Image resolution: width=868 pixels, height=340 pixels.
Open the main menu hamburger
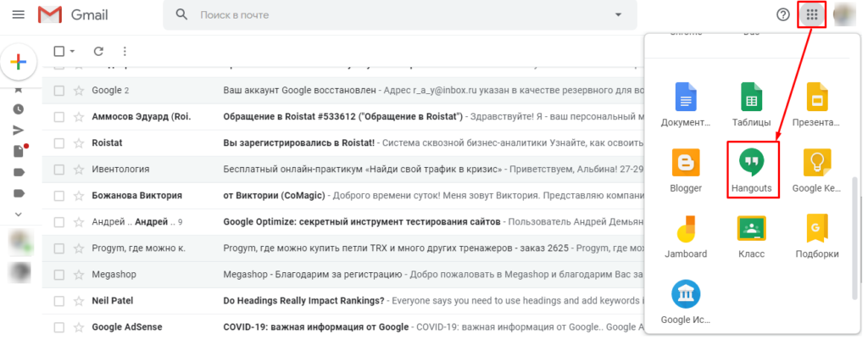(18, 14)
